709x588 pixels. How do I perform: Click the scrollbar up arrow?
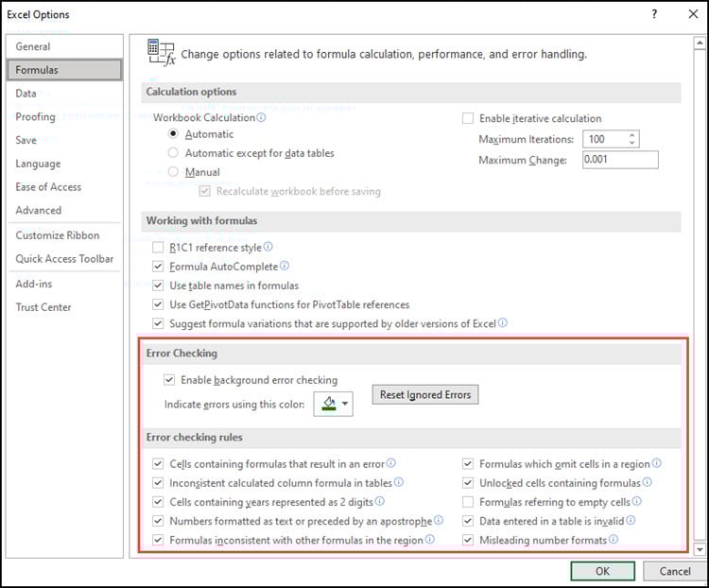[700, 43]
